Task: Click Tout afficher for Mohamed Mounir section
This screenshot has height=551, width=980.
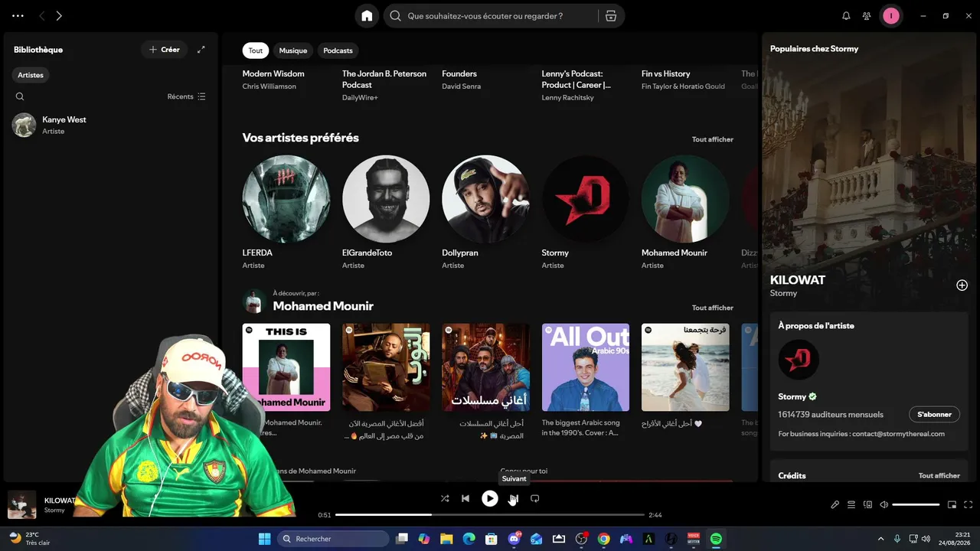Action: 713,308
